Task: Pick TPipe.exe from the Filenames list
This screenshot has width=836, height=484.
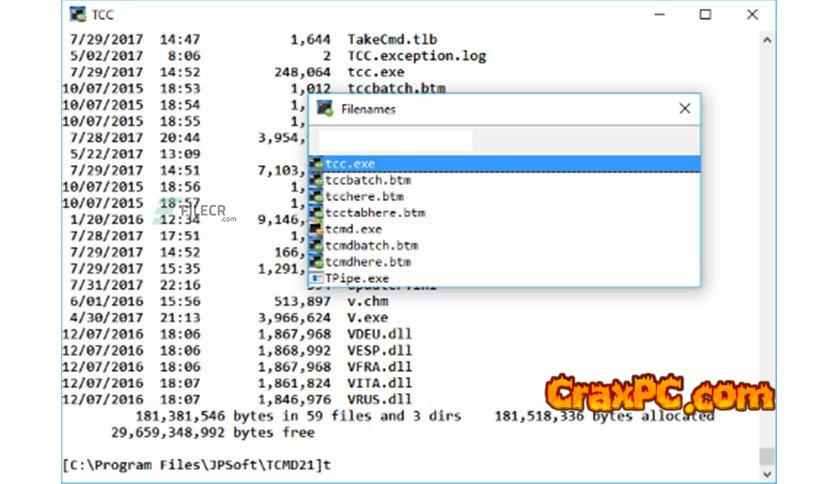Action: (504, 278)
